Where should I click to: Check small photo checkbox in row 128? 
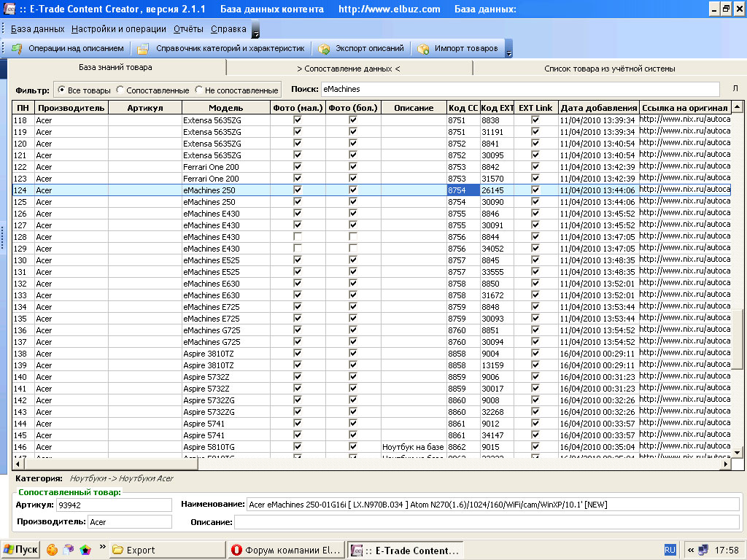point(298,237)
